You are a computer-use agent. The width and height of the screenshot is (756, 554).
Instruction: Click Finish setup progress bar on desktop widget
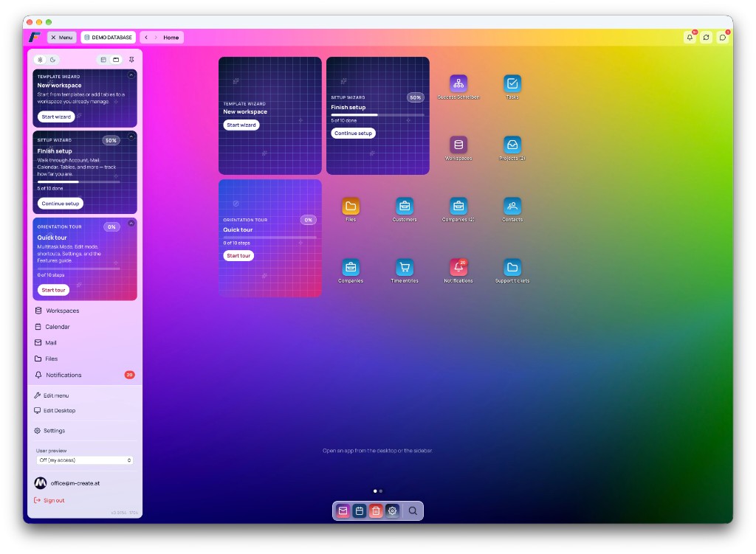(x=377, y=114)
